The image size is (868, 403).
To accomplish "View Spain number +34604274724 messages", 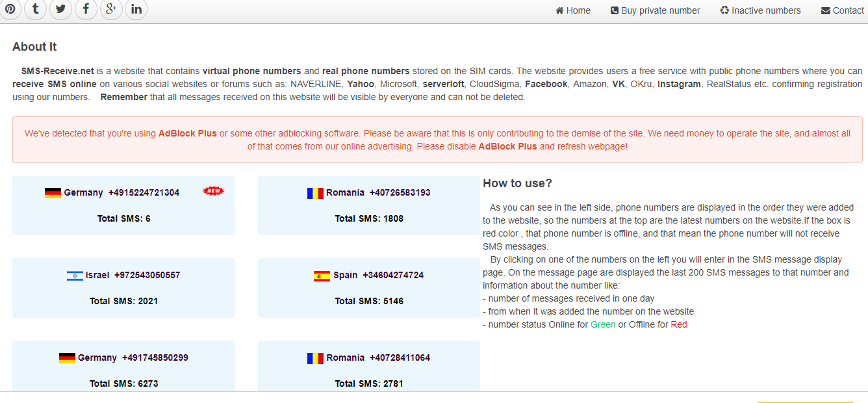I will (x=392, y=276).
